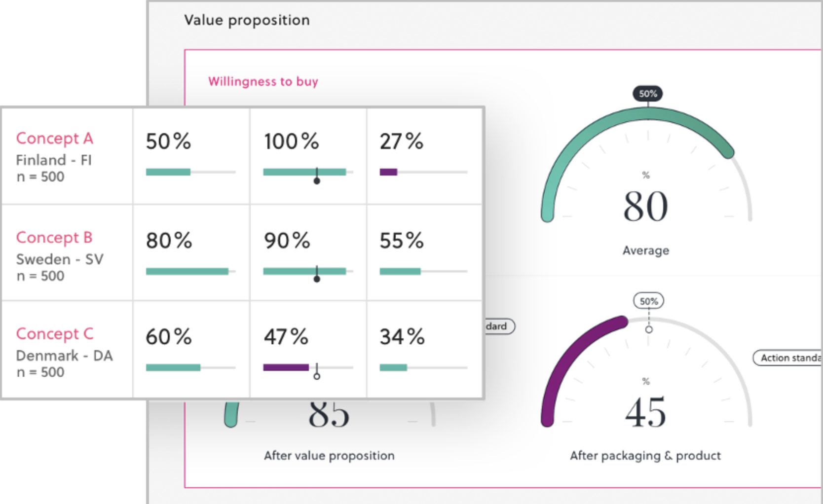Click the 80% bar for Concept B
This screenshot has width=823, height=504.
190,271
